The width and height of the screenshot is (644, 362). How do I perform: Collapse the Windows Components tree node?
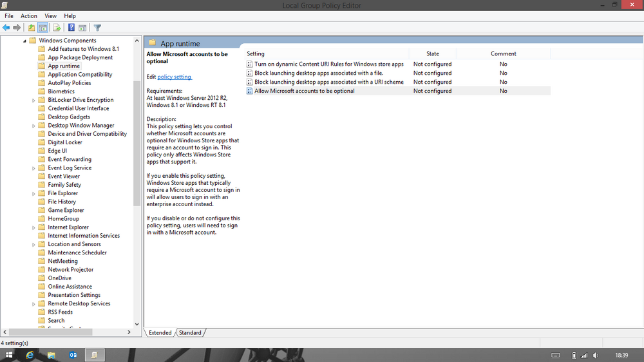[24, 41]
